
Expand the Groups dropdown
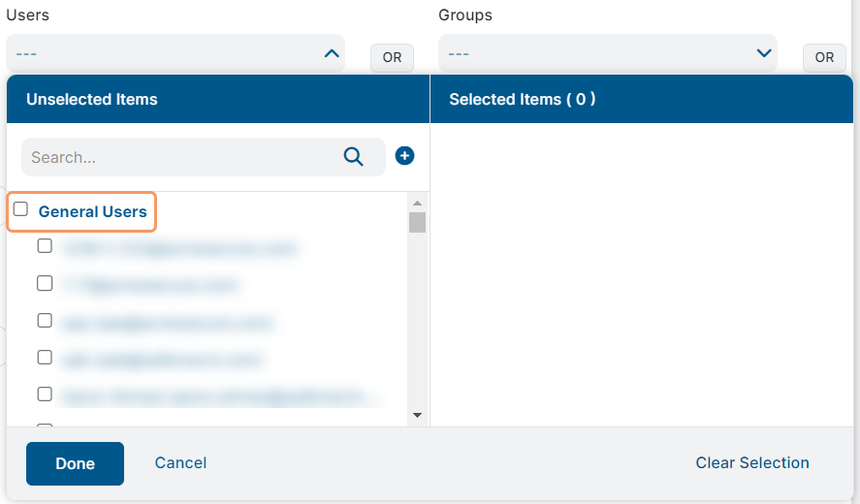608,53
